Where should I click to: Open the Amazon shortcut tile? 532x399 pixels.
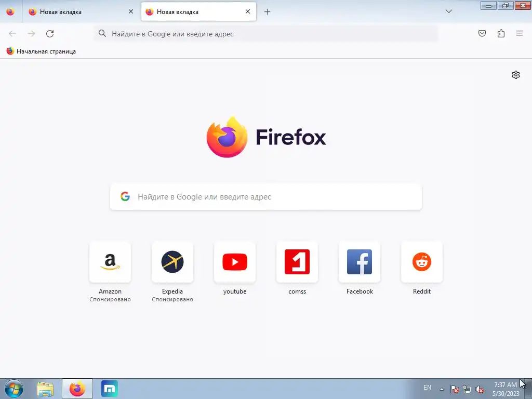110,262
